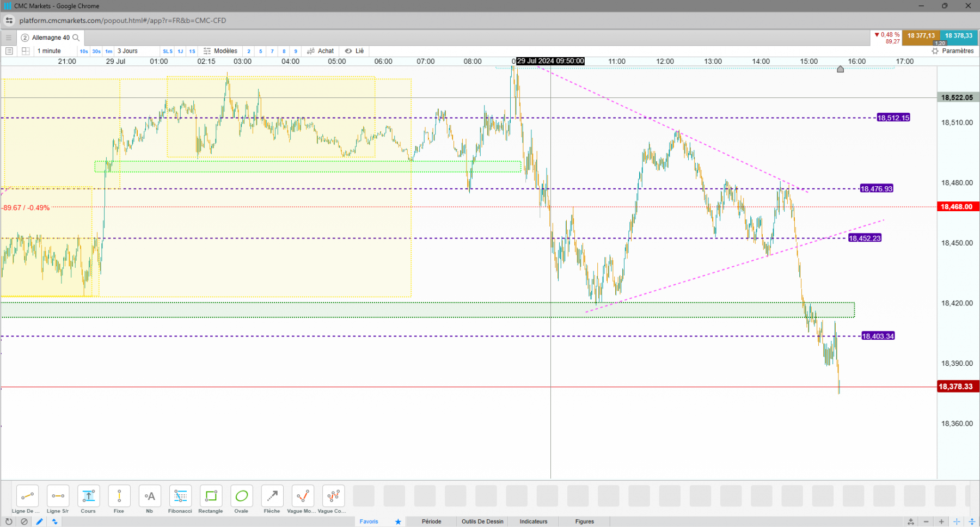This screenshot has width=980, height=527.
Task: Select the 1S range shortcut
Action: click(x=192, y=51)
